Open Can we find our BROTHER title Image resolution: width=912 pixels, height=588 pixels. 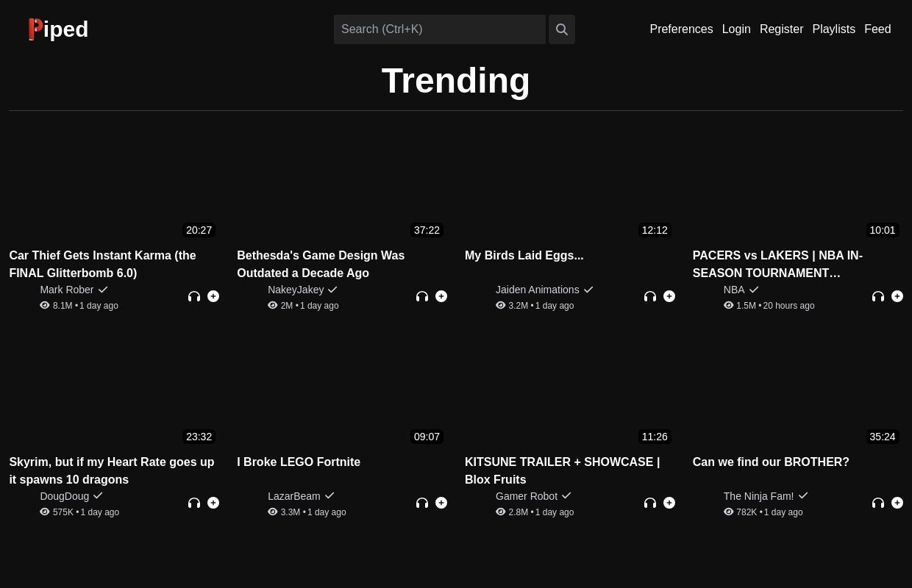[771, 462]
